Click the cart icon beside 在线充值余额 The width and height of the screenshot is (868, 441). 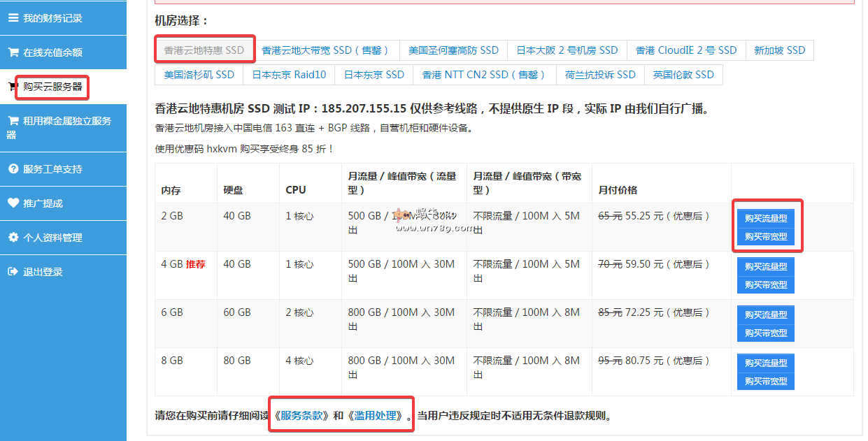tap(13, 52)
